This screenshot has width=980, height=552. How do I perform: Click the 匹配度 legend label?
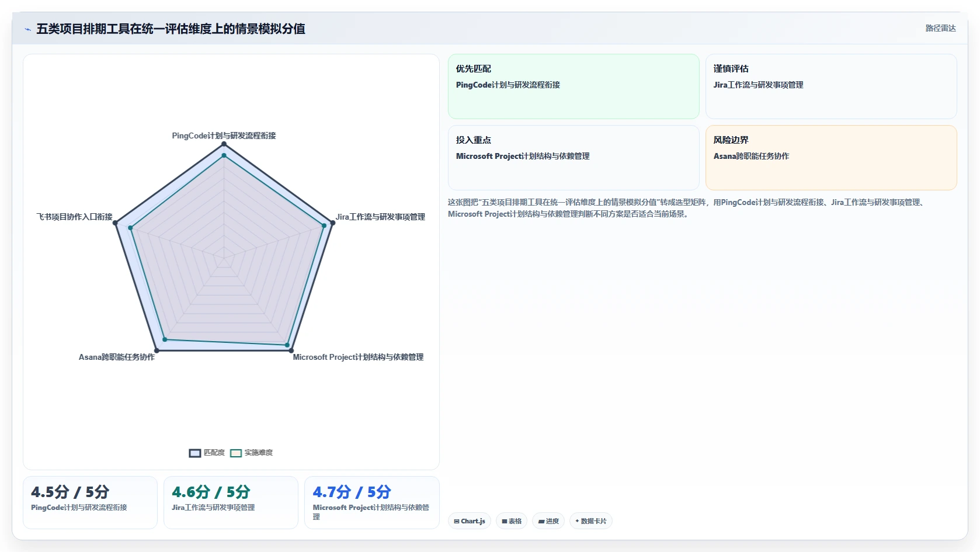tap(214, 453)
